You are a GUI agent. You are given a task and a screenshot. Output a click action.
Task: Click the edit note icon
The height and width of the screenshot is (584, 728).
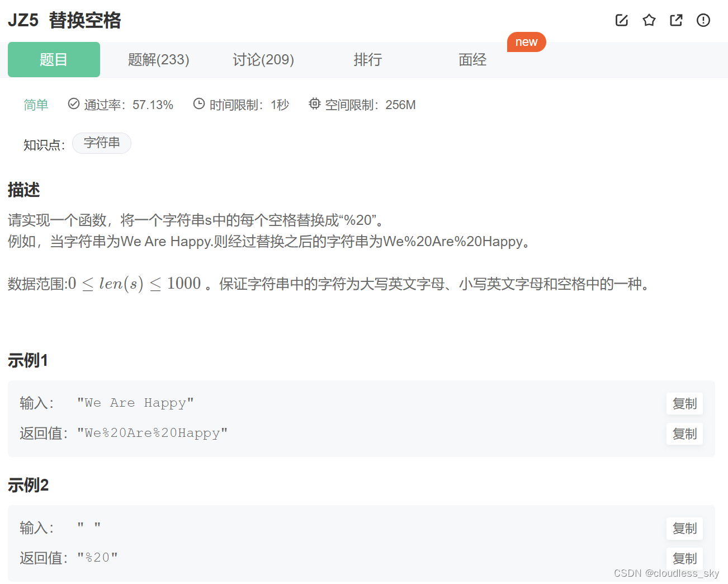(x=622, y=20)
